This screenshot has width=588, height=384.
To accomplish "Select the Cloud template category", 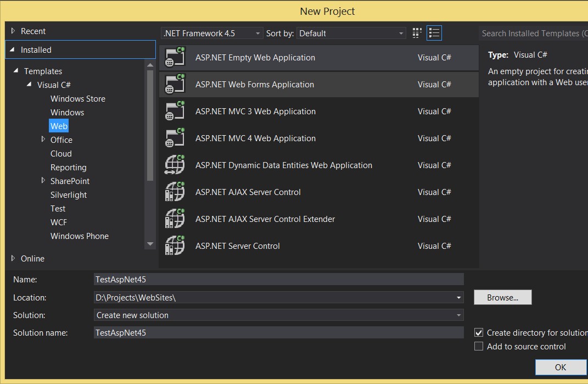I will coord(61,153).
